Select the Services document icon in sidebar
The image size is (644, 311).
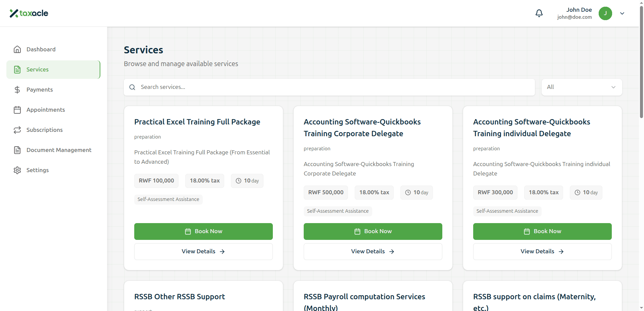click(x=17, y=69)
